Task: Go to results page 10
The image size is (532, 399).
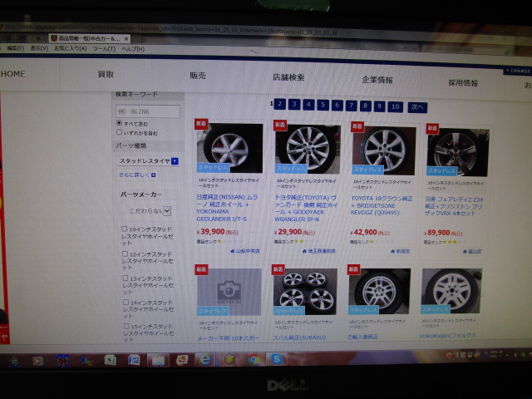Action: pos(396,107)
